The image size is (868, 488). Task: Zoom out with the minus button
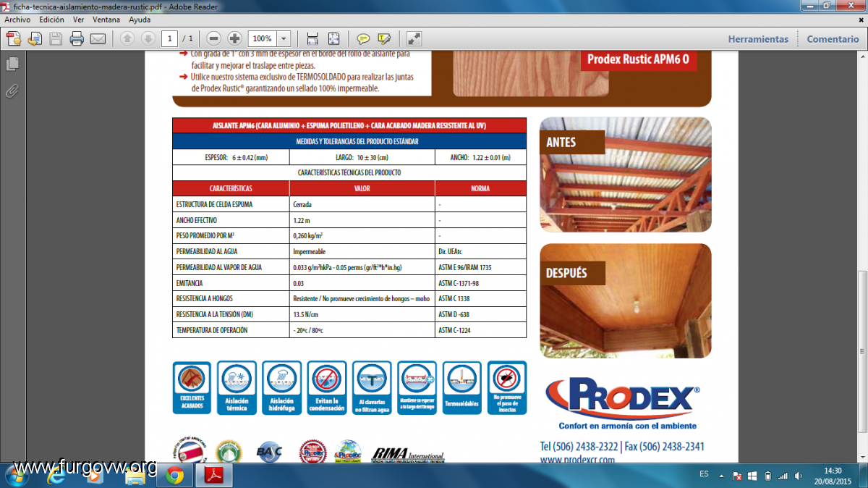coord(213,38)
